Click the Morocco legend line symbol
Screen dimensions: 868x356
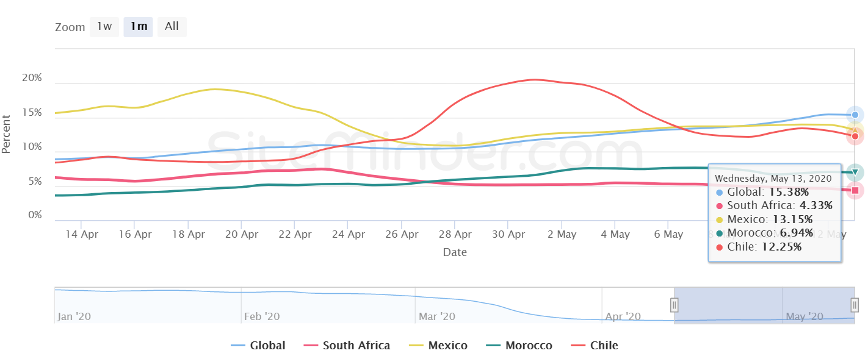[493, 346]
